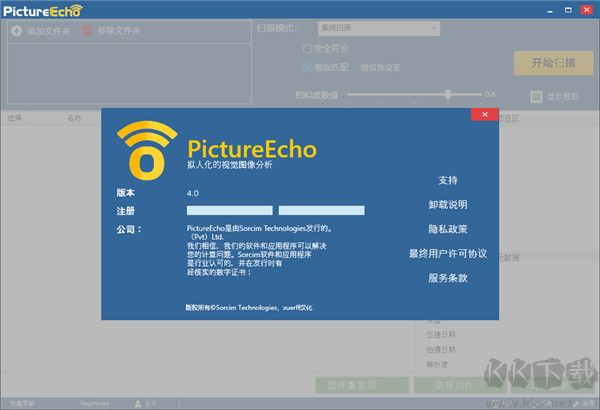Click the 选择重复项 select duplicates button
This screenshot has height=410, width=600.
(x=362, y=385)
